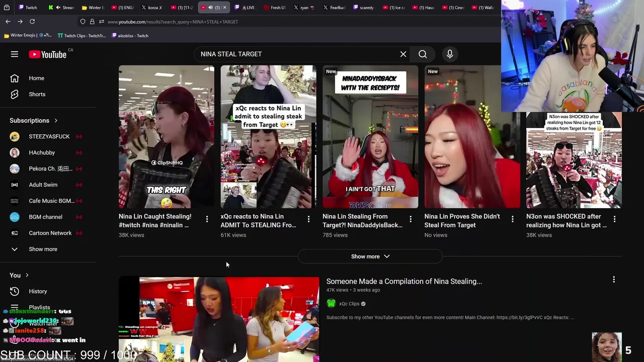Open options for the xQc compilation video
Viewport: 644px width, 362px height.
coord(614,280)
